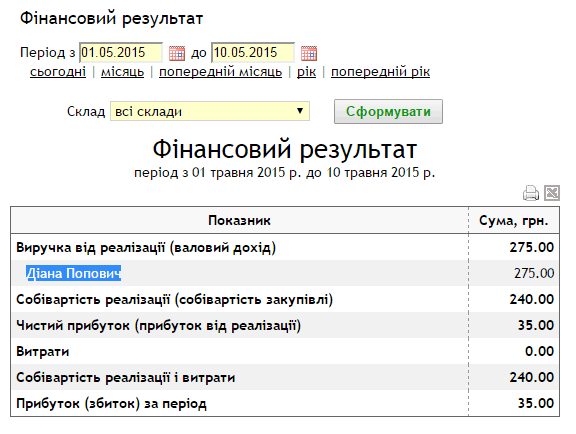Select the 'сьогодні' period link

pyautogui.click(x=58, y=72)
